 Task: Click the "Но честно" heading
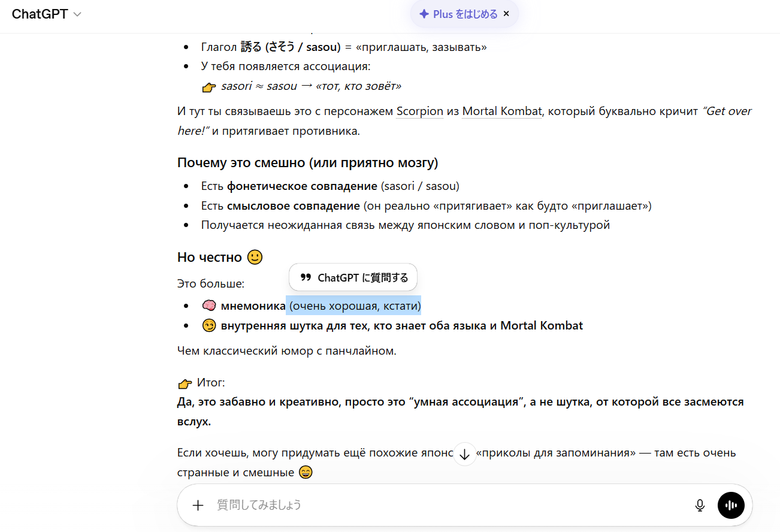click(210, 257)
